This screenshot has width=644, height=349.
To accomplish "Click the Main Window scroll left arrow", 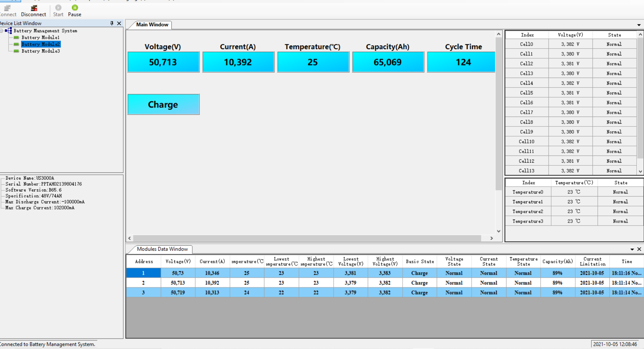I will click(130, 238).
